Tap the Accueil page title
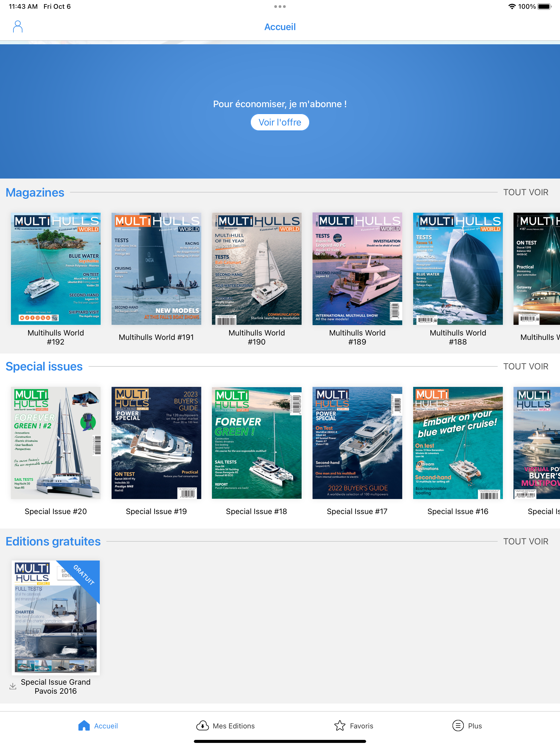Image resolution: width=560 pixels, height=747 pixels. coord(280,27)
